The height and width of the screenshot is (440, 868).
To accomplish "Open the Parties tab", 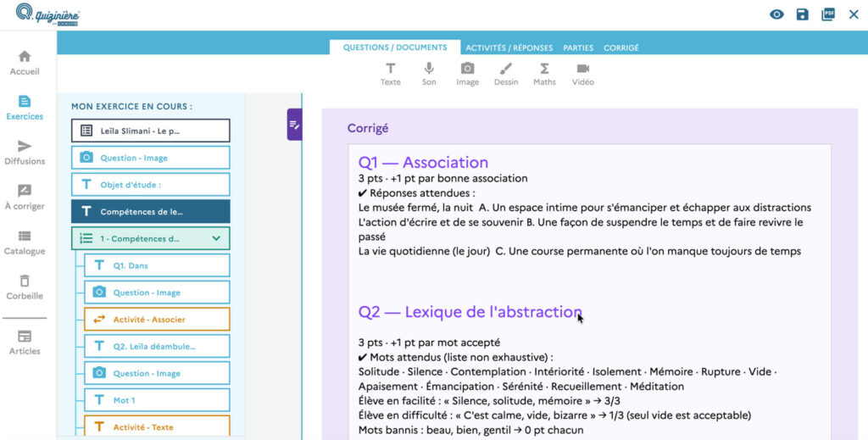I will click(578, 48).
